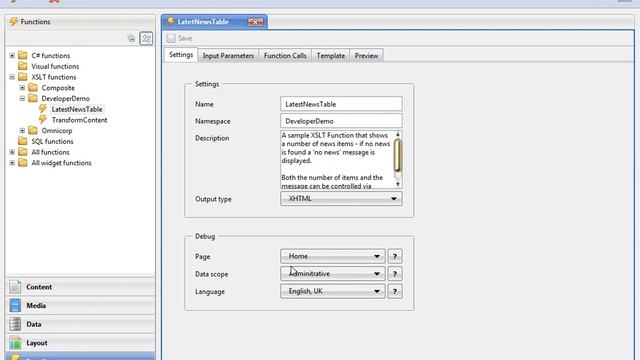640x360 pixels.
Task: Open the Template tab
Action: 331,56
